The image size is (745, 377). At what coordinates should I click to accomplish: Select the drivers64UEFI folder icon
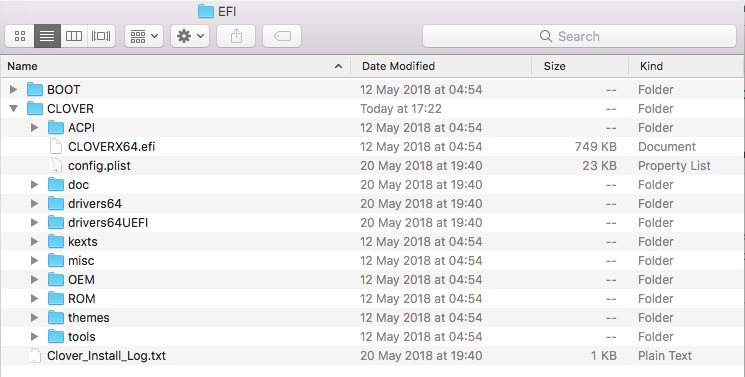[56, 222]
